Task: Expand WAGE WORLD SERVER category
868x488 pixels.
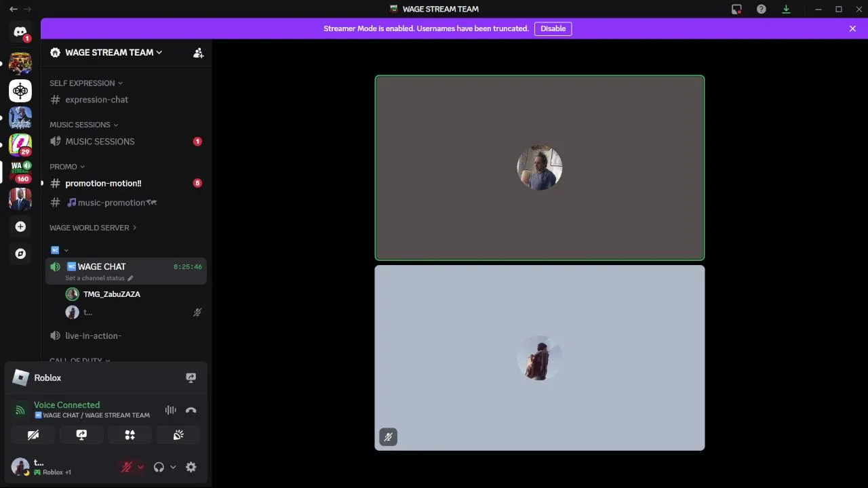Action: pyautogui.click(x=93, y=228)
